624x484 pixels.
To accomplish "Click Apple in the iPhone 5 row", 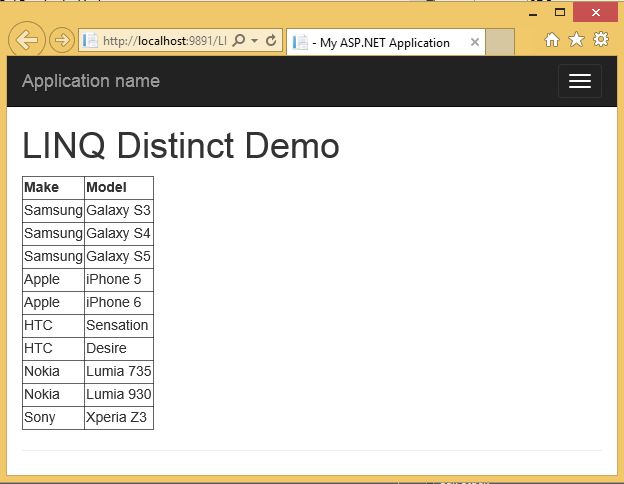I will click(53, 280).
